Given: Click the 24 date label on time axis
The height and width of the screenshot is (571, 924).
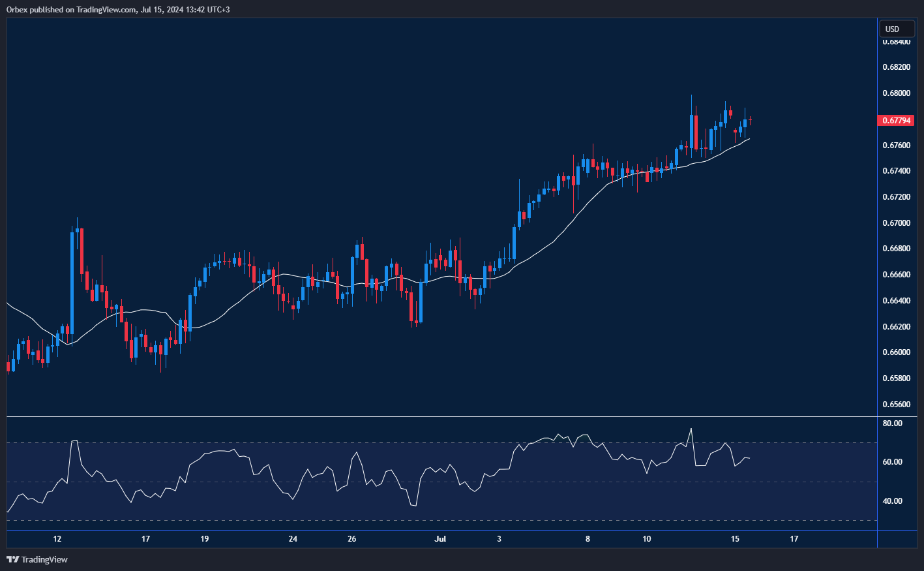Looking at the screenshot, I should pos(293,539).
